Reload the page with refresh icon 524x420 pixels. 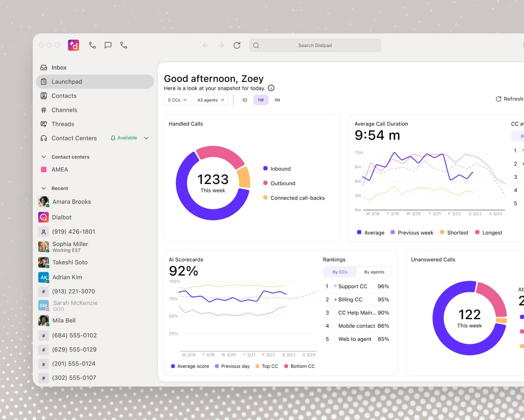(x=237, y=45)
